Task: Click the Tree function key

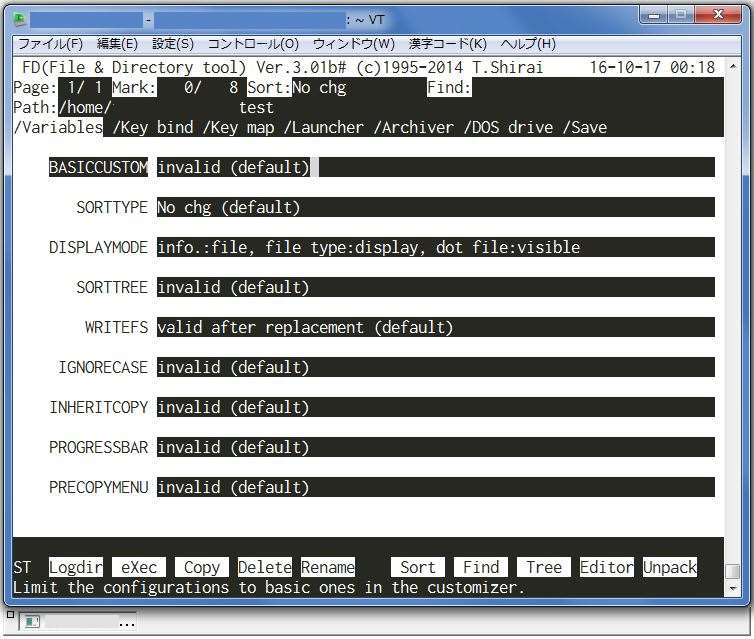Action: 544,567
